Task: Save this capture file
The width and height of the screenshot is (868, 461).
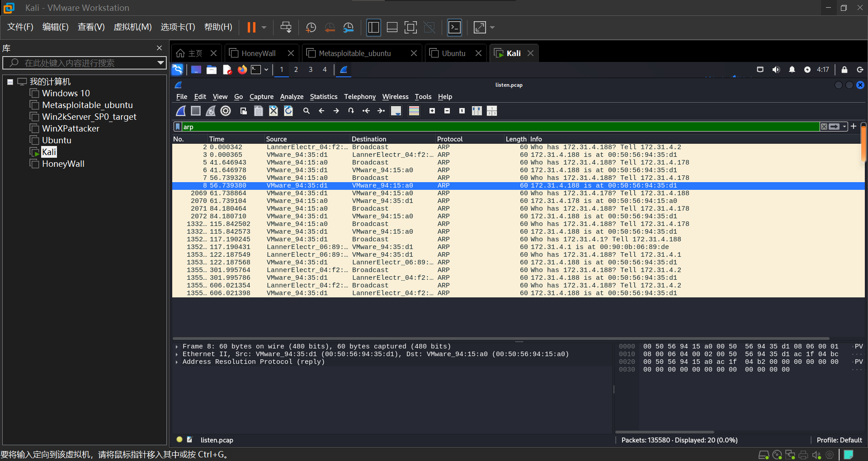Action: pyautogui.click(x=259, y=111)
